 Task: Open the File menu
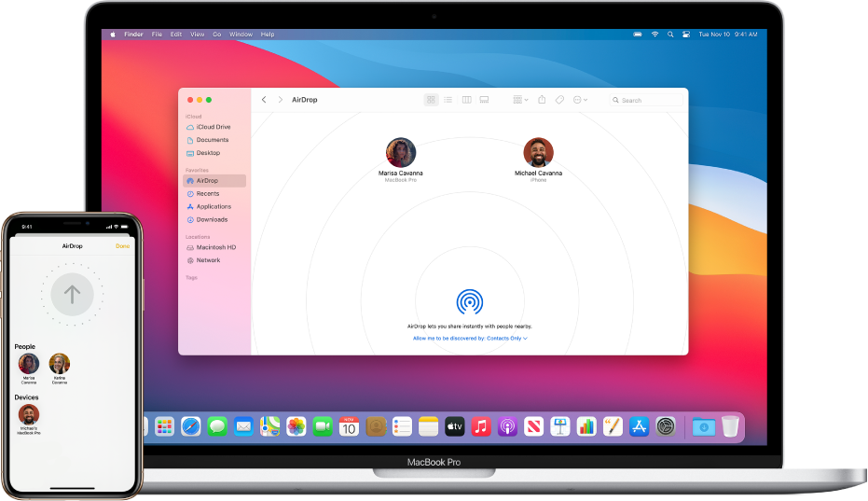157,35
